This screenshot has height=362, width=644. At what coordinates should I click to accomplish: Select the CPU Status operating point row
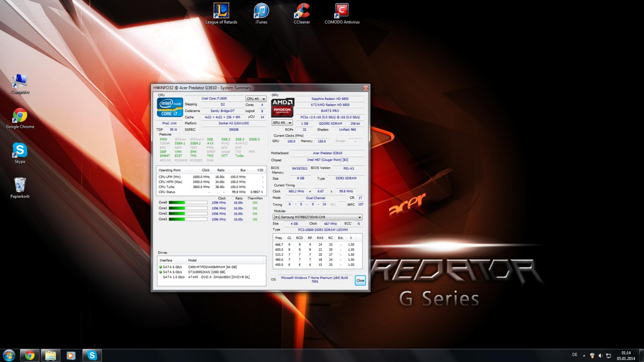pyautogui.click(x=211, y=192)
